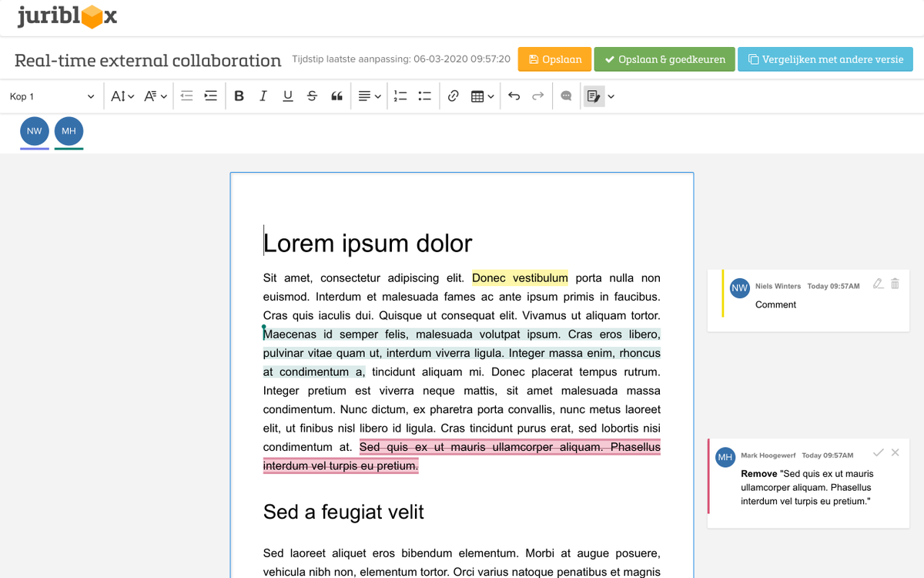Edit Niels Winters' comment with pencil icon
Image resolution: width=924 pixels, height=578 pixels.
(x=878, y=284)
